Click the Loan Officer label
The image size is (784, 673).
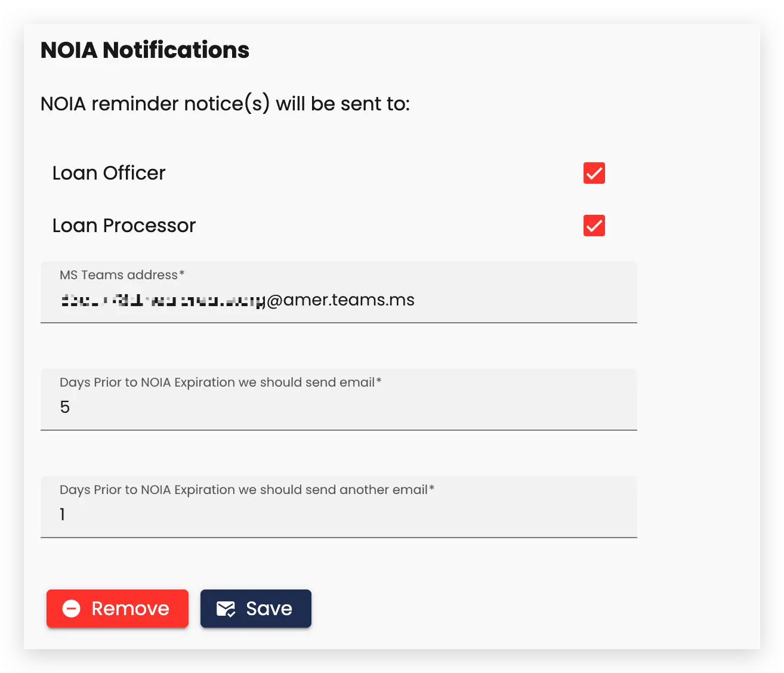coord(109,173)
